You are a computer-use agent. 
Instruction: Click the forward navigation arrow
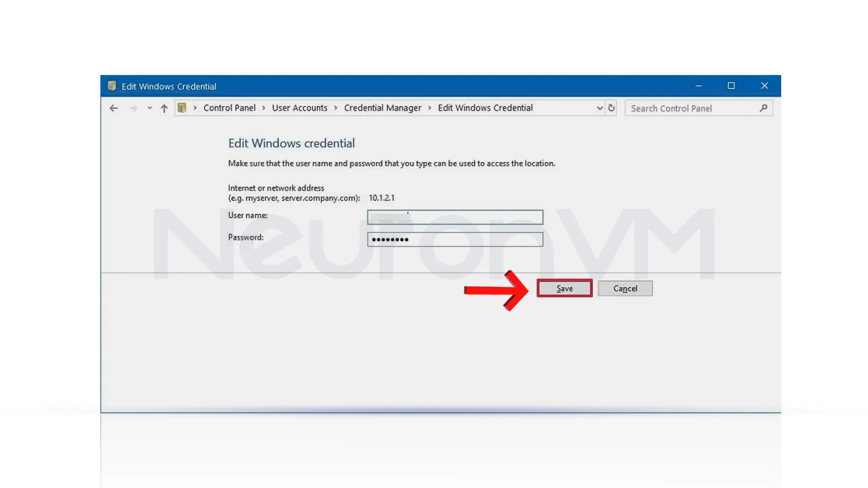(x=132, y=108)
